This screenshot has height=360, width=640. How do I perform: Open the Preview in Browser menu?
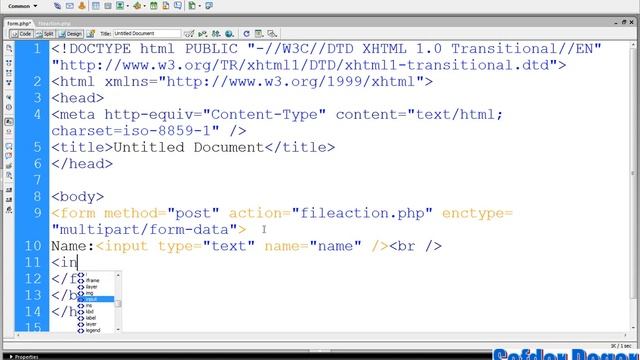[x=229, y=34]
